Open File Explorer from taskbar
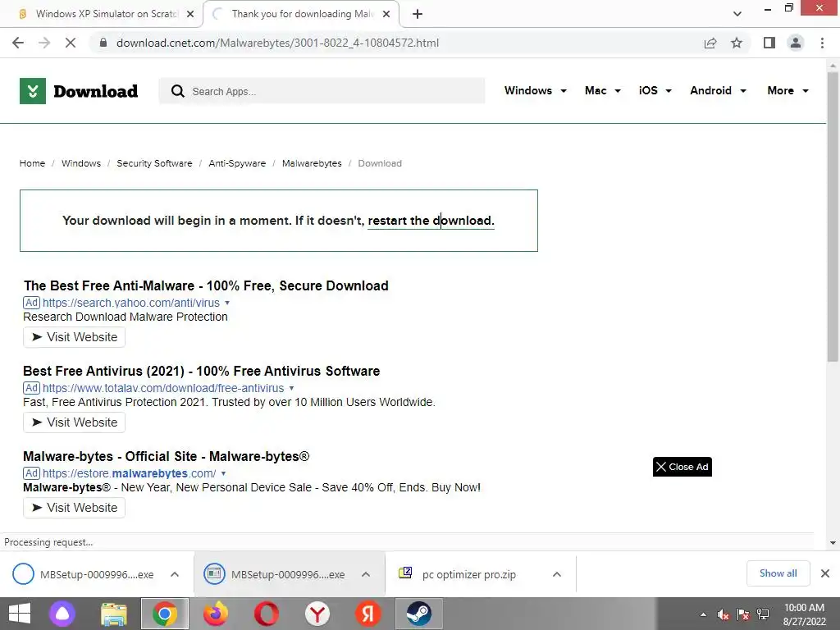Image resolution: width=840 pixels, height=630 pixels. (114, 614)
